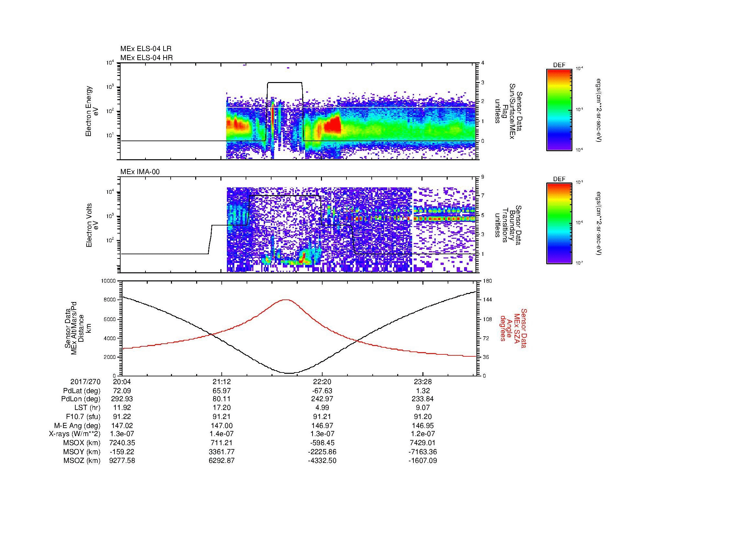Select the 'MSOZ (km)' row label

(x=82, y=461)
